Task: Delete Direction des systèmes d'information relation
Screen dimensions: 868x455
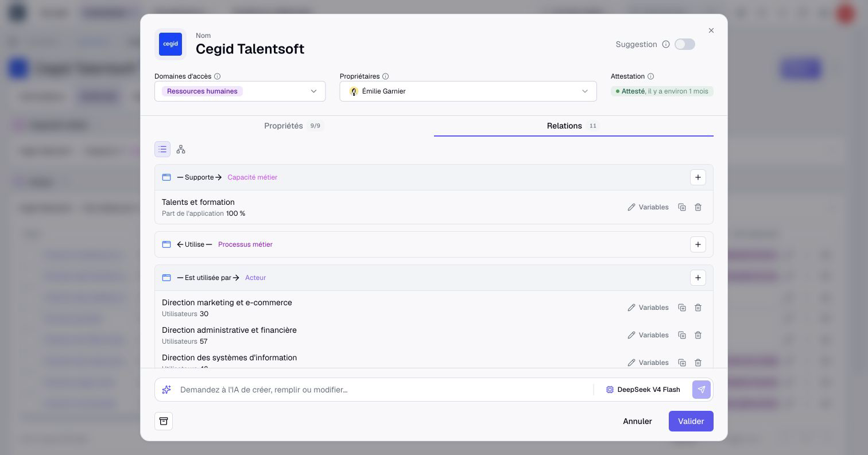Action: (698, 363)
